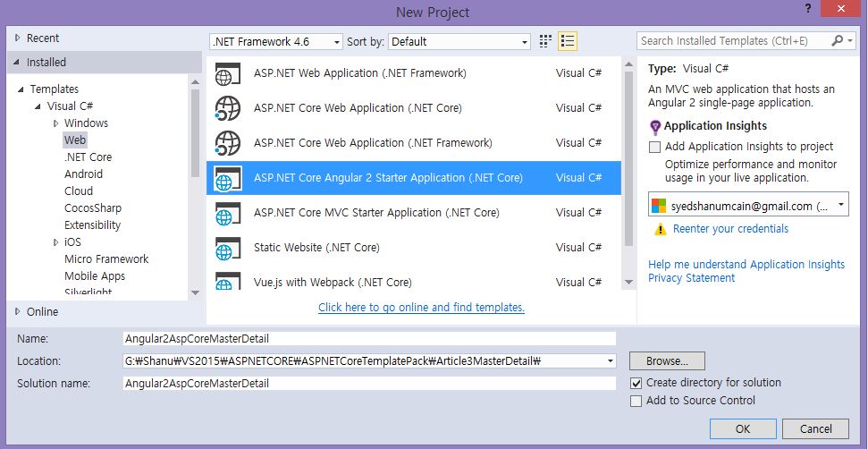Select the Web category
The image size is (868, 449).
[75, 140]
